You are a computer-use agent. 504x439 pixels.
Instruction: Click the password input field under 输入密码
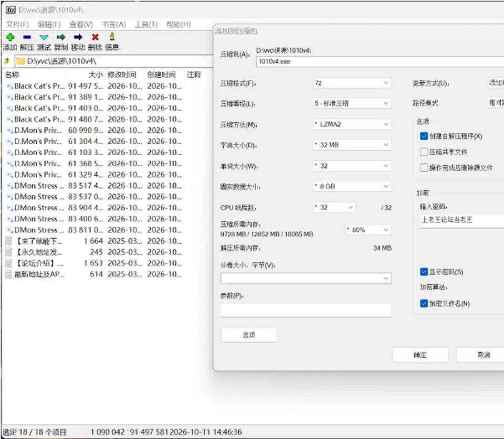[x=462, y=220]
